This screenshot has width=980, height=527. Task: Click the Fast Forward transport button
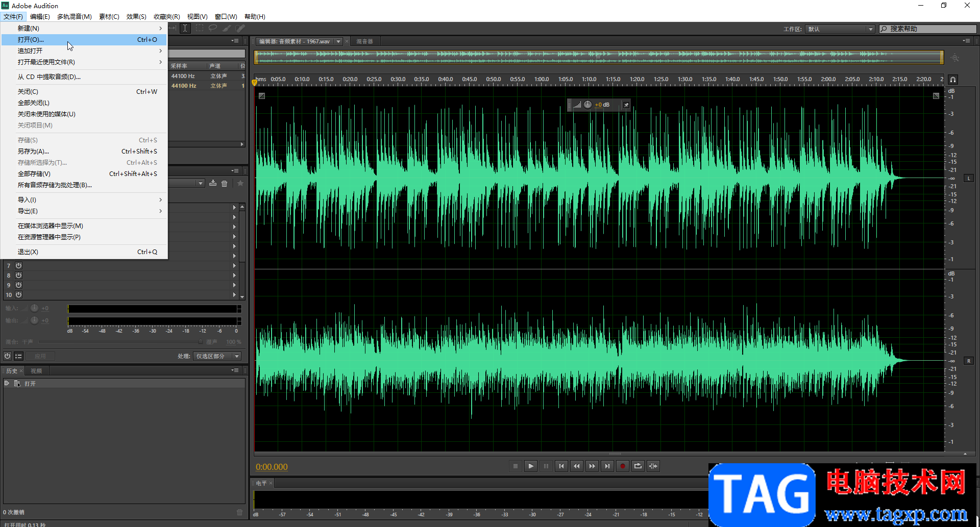(592, 466)
